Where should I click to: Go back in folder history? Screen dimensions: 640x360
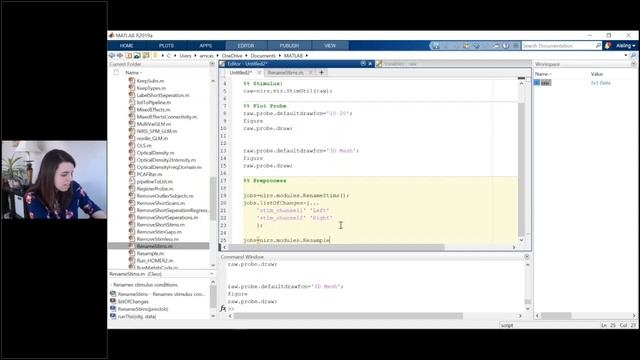click(112, 56)
